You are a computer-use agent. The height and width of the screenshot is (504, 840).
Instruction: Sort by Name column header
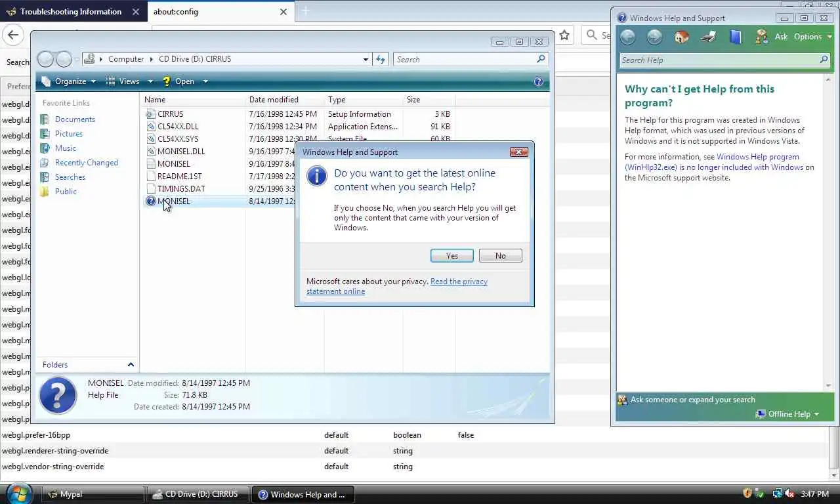pyautogui.click(x=193, y=100)
